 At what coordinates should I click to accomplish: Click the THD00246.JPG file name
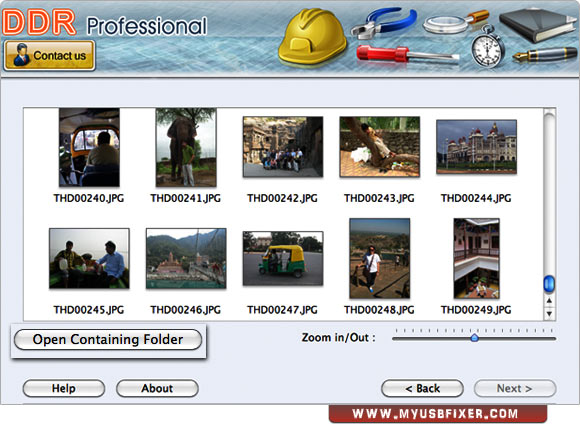coord(186,310)
